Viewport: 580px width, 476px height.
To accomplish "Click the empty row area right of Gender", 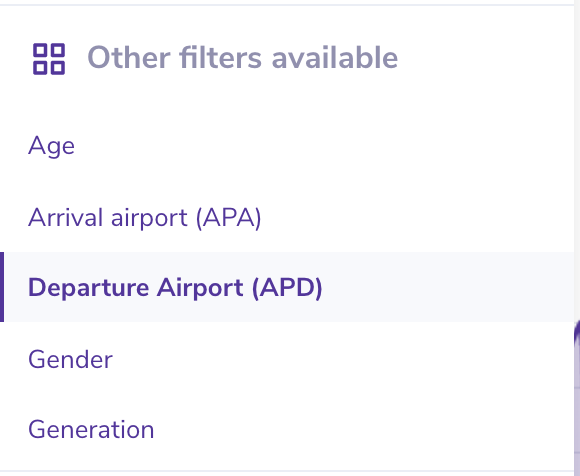I will coord(343,359).
